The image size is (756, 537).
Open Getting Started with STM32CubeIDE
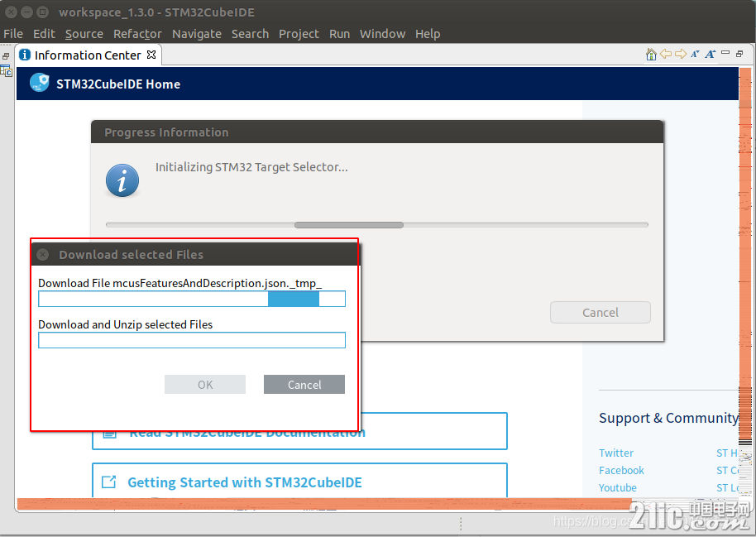pos(245,482)
